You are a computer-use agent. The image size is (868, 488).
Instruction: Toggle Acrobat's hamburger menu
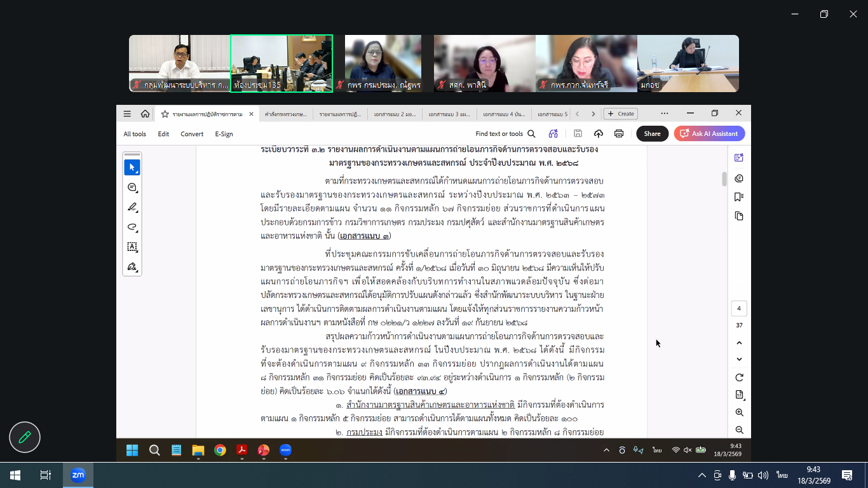(x=127, y=114)
